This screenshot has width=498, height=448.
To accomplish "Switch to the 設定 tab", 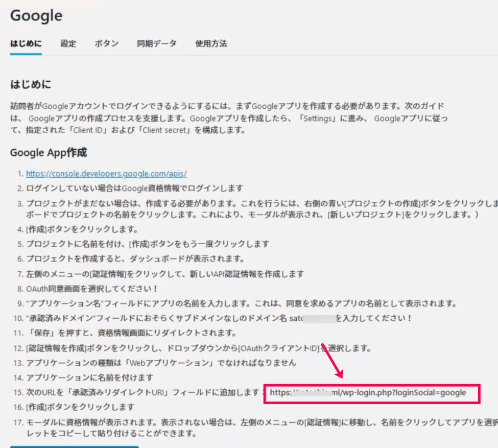I will pos(68,43).
